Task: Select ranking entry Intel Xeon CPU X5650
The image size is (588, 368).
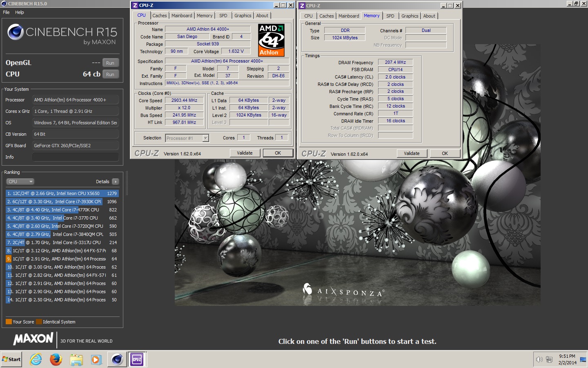Action: [62, 193]
